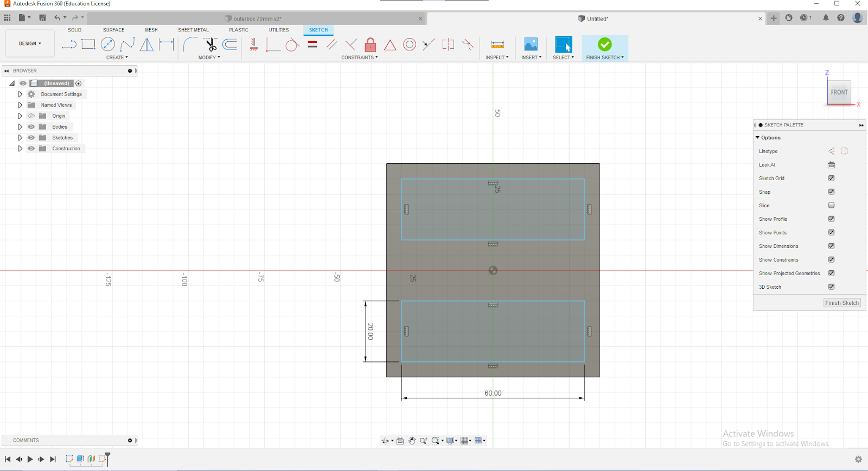Open the CREATE dropdown menu
The image size is (868, 471).
[117, 58]
